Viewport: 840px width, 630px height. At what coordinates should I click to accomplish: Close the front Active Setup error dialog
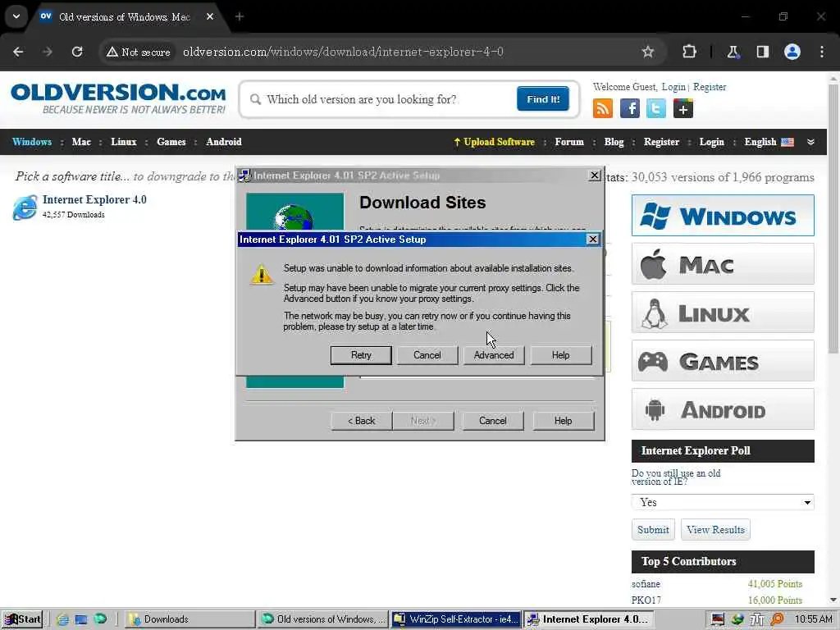pyautogui.click(x=592, y=239)
